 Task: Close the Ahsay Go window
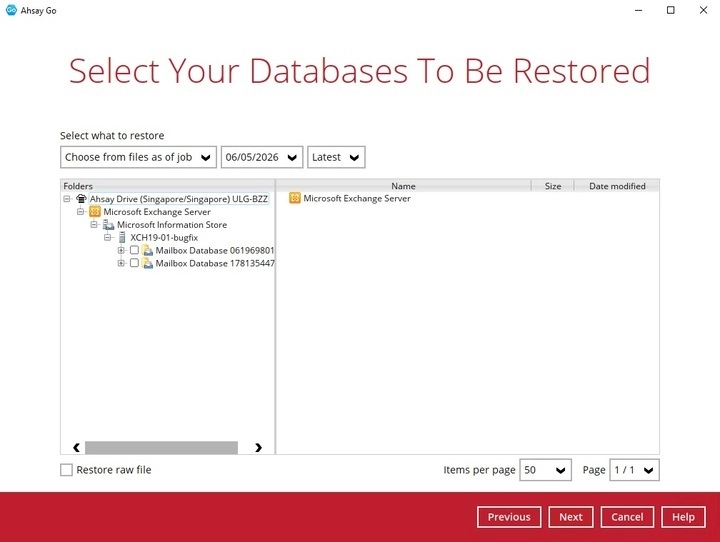pyautogui.click(x=703, y=10)
